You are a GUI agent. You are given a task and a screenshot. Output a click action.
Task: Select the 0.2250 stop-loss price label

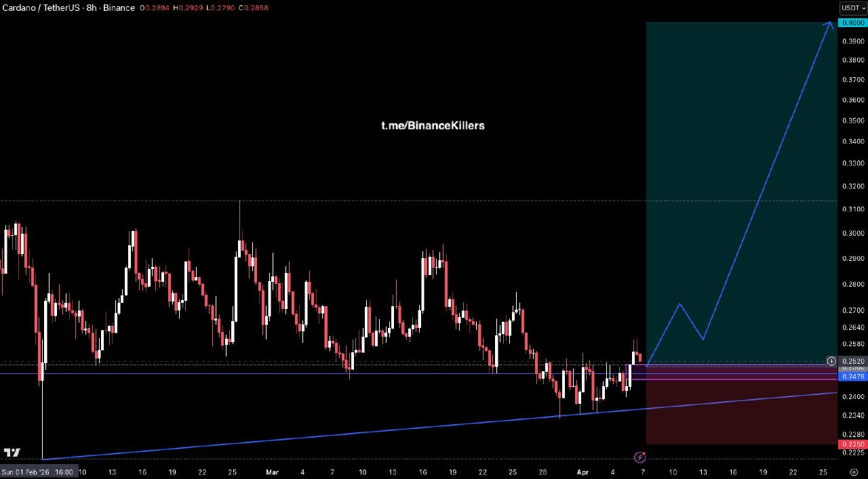[x=852, y=444]
